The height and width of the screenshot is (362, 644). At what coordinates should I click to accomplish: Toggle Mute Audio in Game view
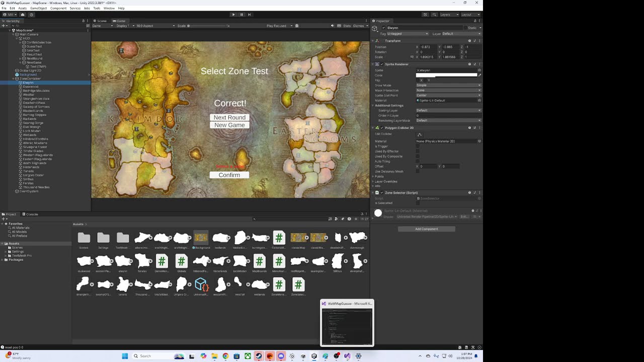click(332, 26)
